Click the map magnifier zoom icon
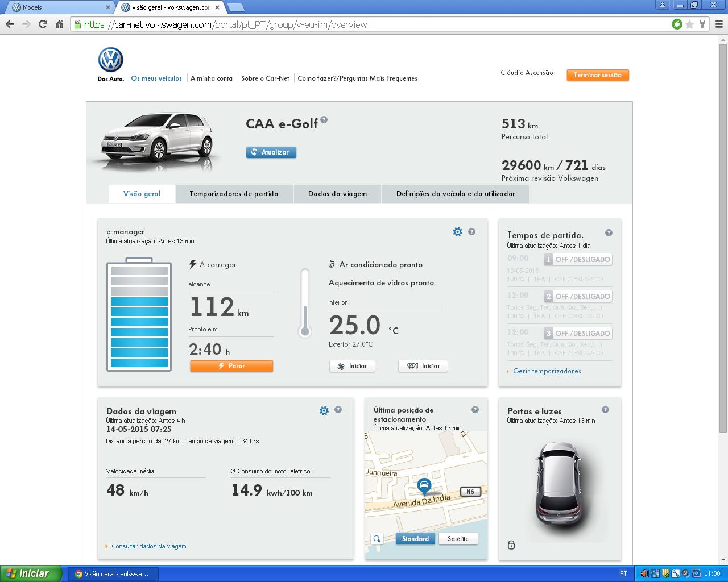Screen dimensions: 728x582 (x=377, y=539)
